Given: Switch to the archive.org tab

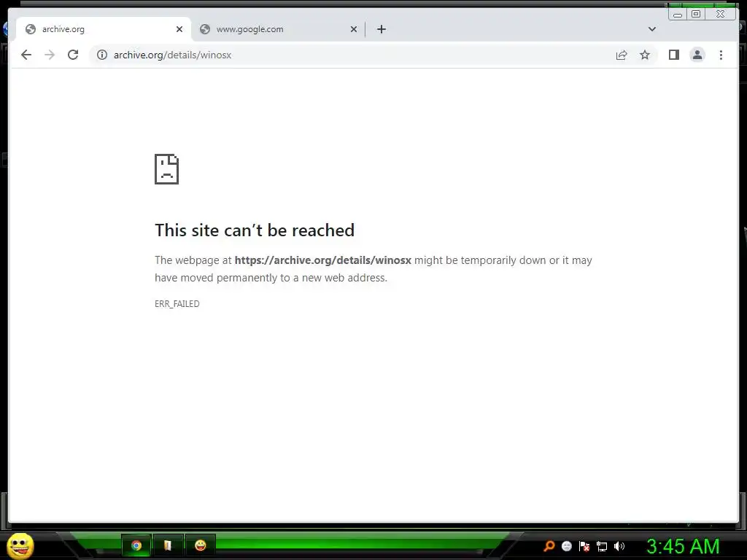Looking at the screenshot, I should click(x=104, y=29).
